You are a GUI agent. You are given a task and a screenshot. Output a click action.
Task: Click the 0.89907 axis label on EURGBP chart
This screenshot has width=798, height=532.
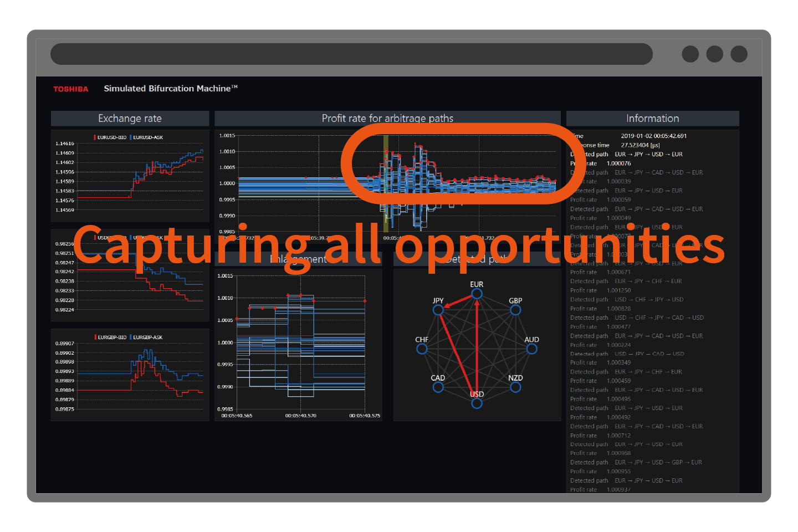click(65, 344)
